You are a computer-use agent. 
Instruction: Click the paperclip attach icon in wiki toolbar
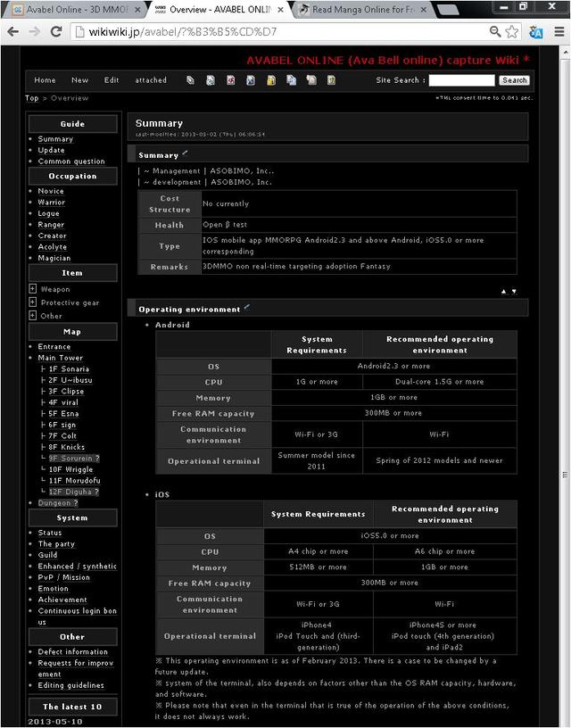pos(190,80)
